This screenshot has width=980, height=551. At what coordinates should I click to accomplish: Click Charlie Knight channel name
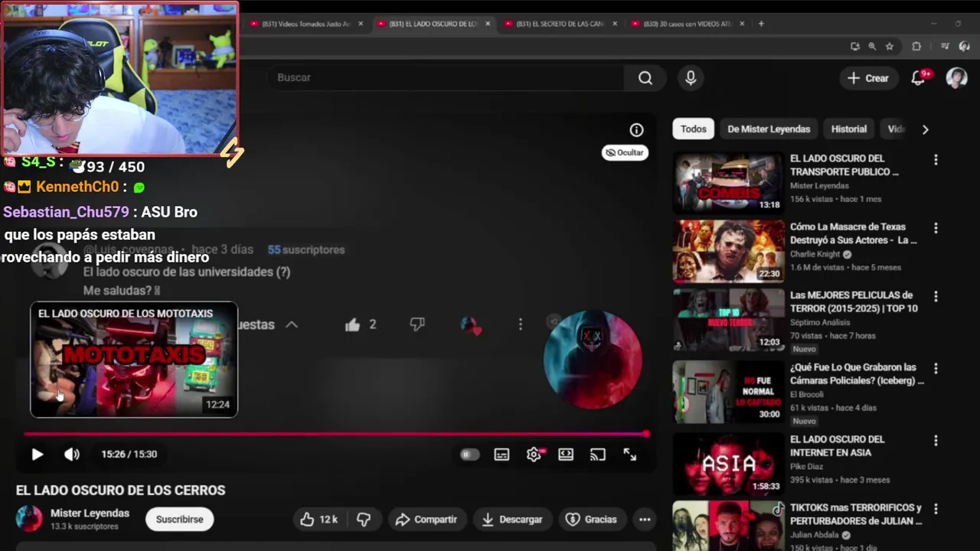pyautogui.click(x=815, y=254)
